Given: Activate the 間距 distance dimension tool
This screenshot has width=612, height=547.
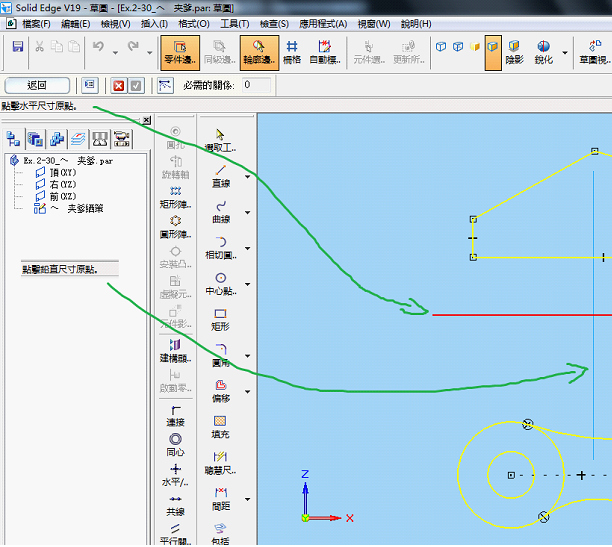Looking at the screenshot, I should 221,499.
